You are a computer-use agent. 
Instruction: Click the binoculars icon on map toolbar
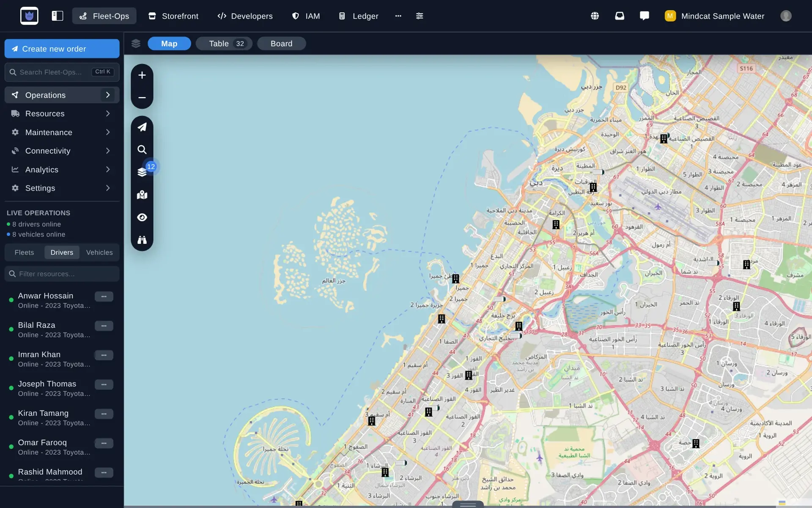click(x=142, y=240)
